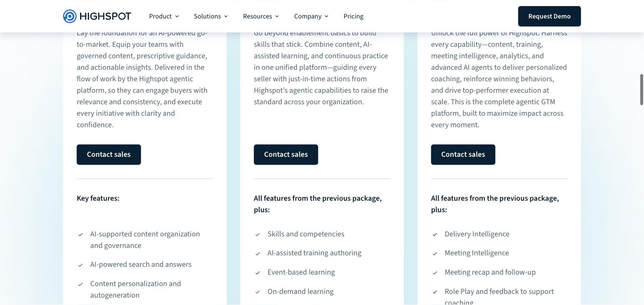The width and height of the screenshot is (644, 305).
Task: Click Contact sales in the middle package
Action: tap(286, 155)
